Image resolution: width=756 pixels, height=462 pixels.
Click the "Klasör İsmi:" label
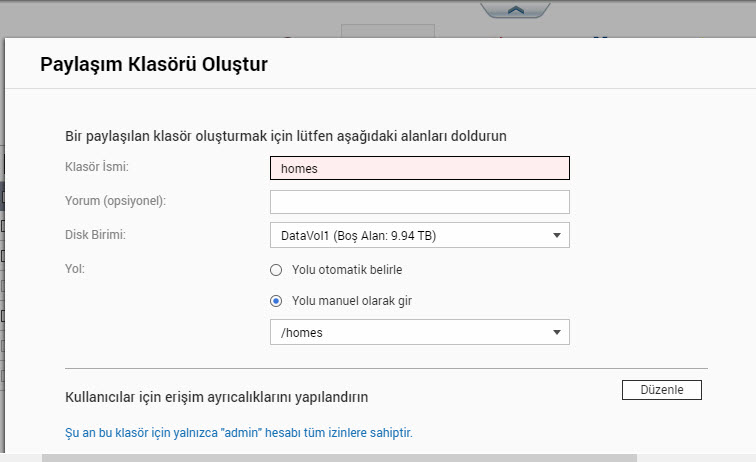(x=97, y=167)
